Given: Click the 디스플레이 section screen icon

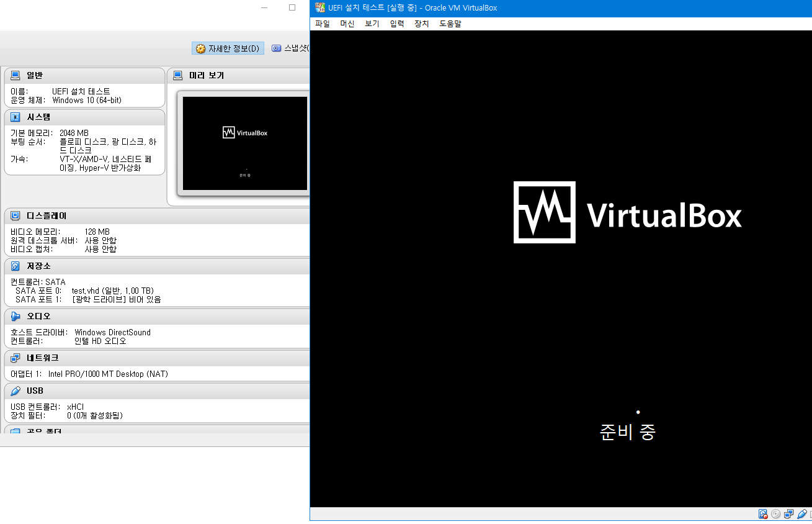Looking at the screenshot, I should [x=16, y=216].
